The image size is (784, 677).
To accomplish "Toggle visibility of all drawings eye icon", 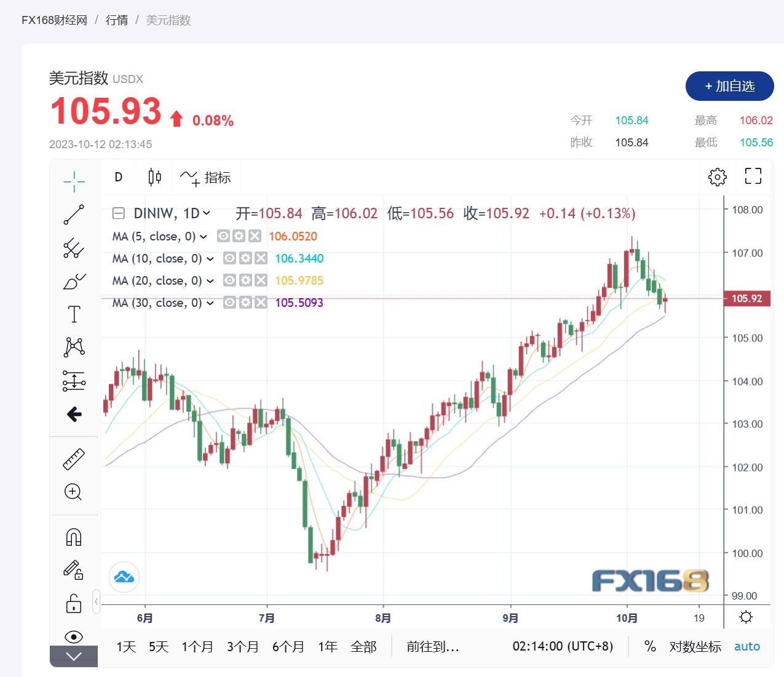I will [x=74, y=636].
